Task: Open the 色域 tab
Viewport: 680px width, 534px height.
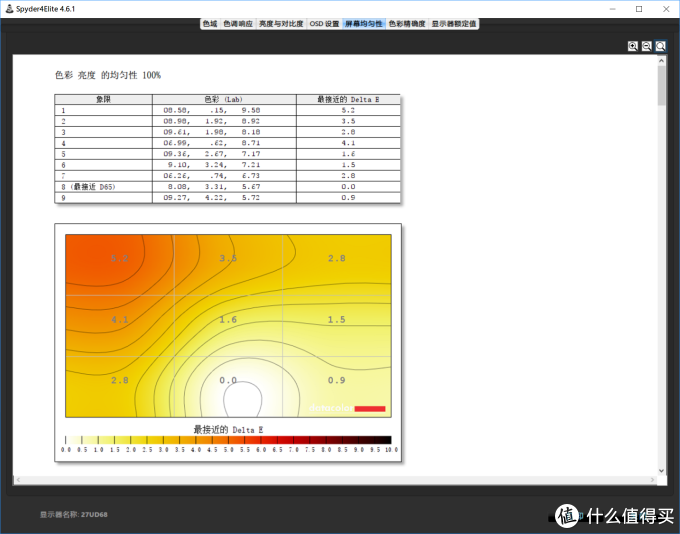Action: tap(210, 24)
